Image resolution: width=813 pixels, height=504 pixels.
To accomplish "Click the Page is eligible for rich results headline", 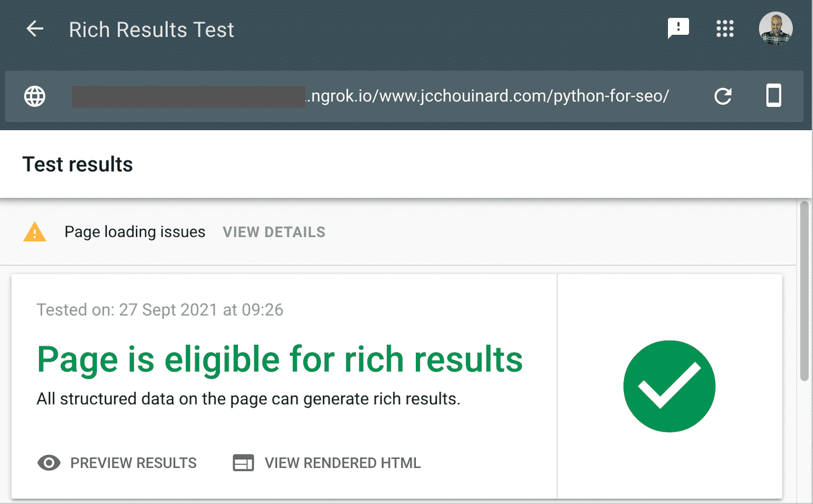I will 280,359.
